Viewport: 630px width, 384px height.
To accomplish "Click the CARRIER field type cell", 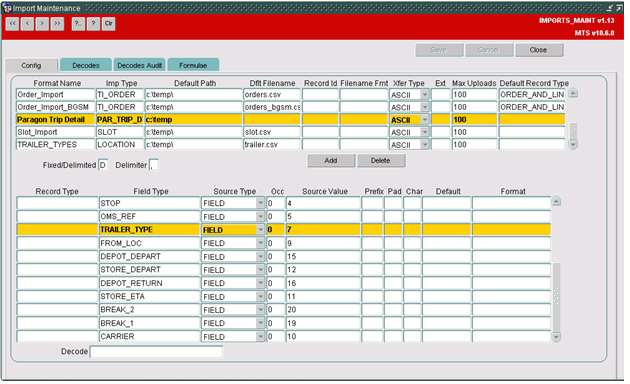I will click(x=149, y=337).
